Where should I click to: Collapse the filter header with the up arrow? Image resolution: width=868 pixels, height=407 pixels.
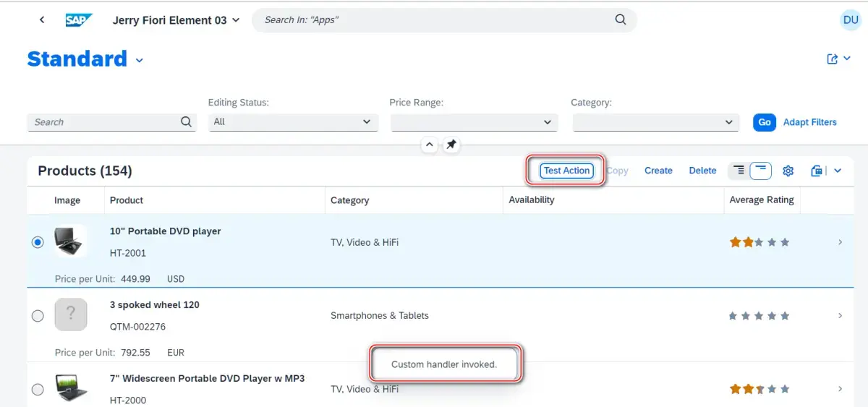point(430,145)
